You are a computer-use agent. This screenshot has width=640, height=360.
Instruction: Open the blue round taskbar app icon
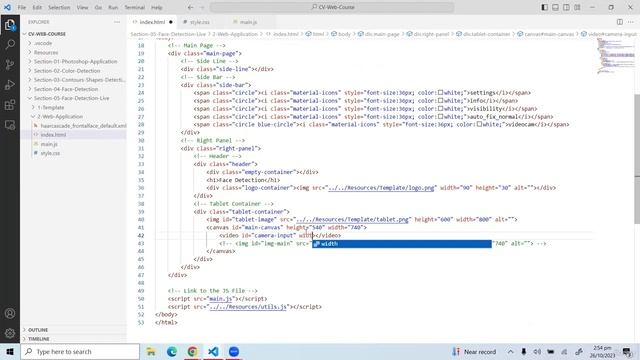pyautogui.click(x=234, y=351)
